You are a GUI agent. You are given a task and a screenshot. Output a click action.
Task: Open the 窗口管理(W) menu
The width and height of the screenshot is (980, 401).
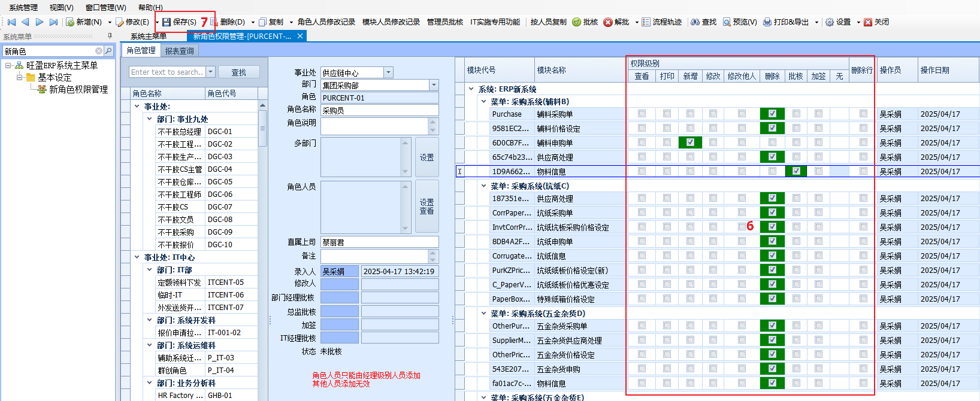click(105, 8)
